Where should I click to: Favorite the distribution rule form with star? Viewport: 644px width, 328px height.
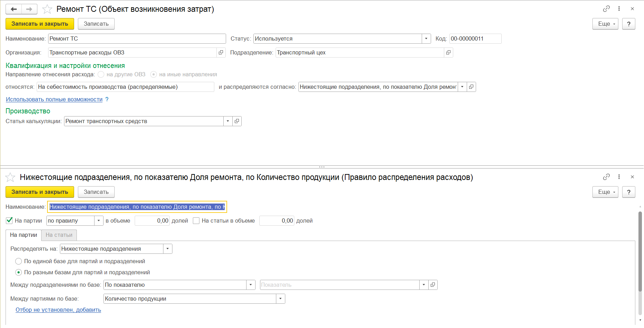click(10, 177)
